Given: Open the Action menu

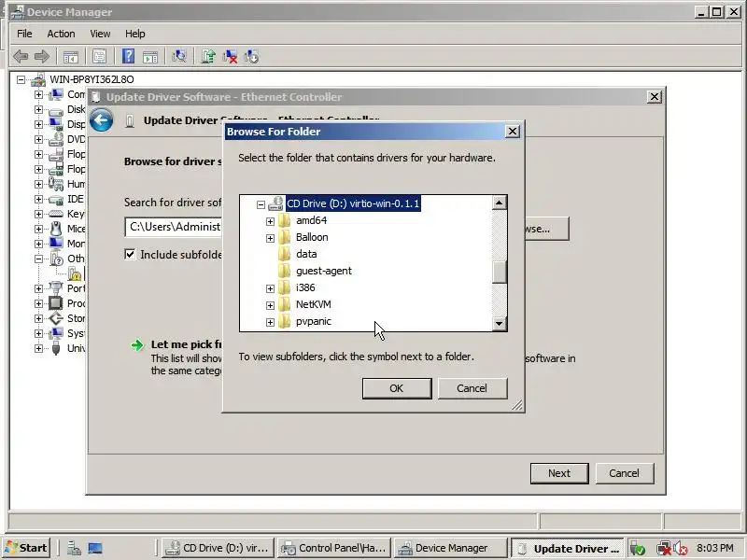Looking at the screenshot, I should 61,34.
